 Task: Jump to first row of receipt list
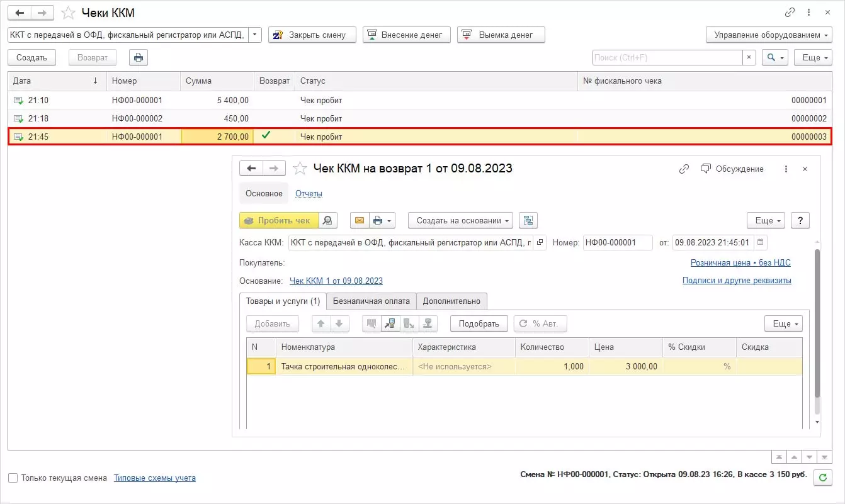[780, 457]
